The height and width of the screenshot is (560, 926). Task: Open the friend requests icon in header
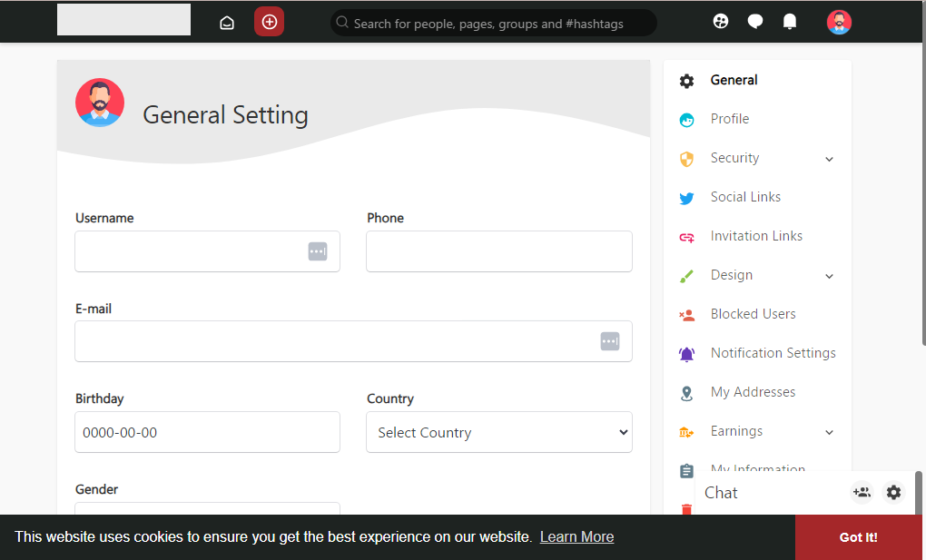pyautogui.click(x=721, y=22)
